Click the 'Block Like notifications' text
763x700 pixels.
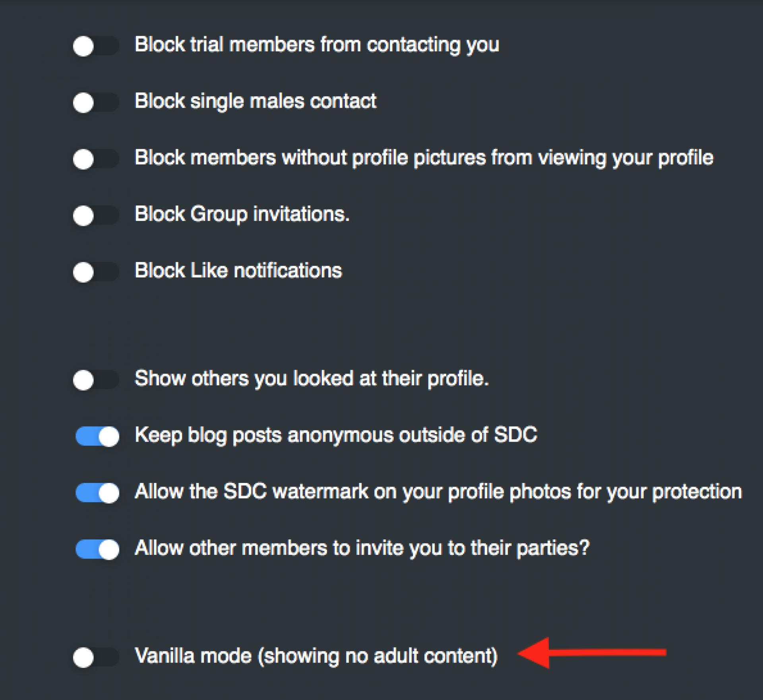(x=238, y=271)
